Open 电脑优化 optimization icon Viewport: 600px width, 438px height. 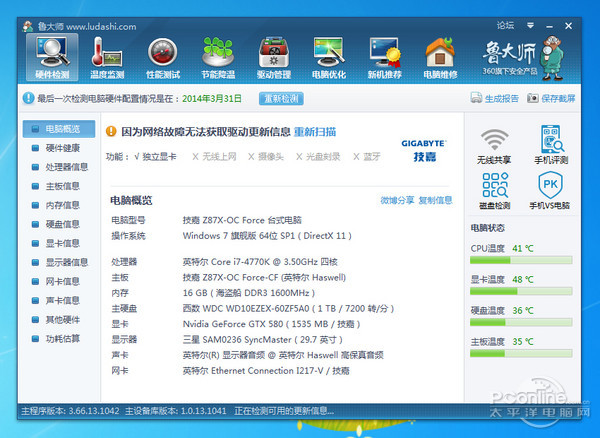329,57
